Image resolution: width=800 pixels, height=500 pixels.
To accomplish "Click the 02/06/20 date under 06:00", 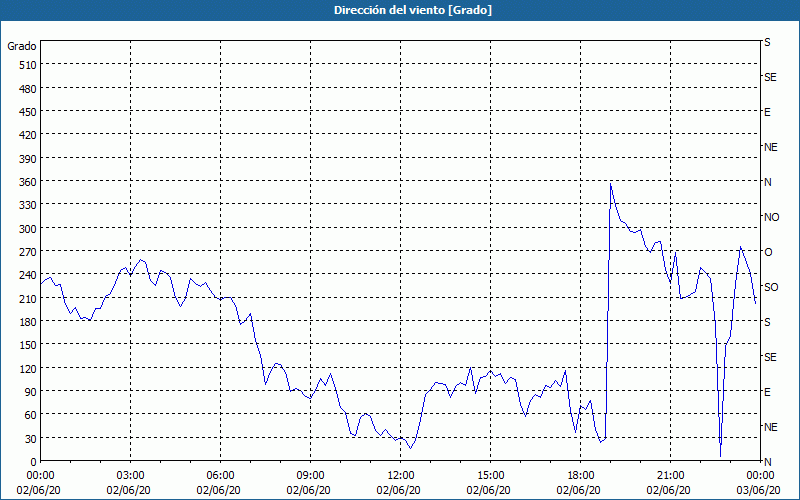I will (218, 490).
